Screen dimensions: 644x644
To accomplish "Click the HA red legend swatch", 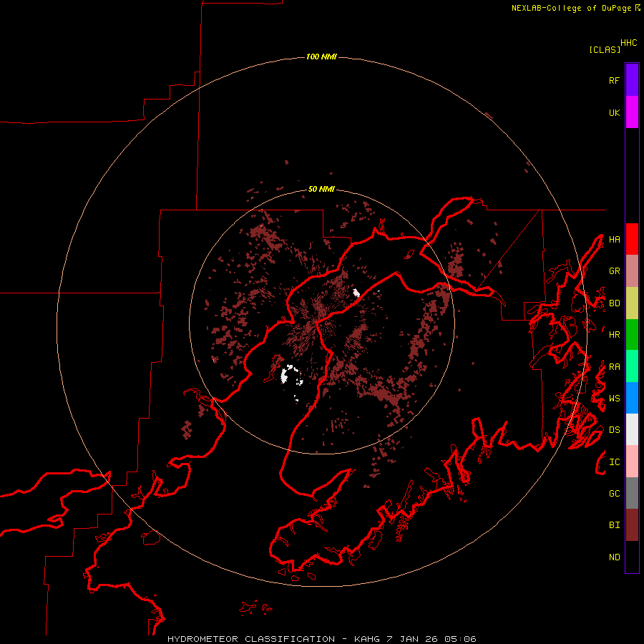I will point(632,239).
